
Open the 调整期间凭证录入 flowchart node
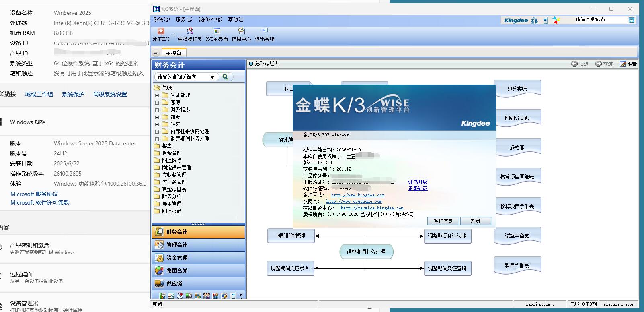tap(290, 268)
